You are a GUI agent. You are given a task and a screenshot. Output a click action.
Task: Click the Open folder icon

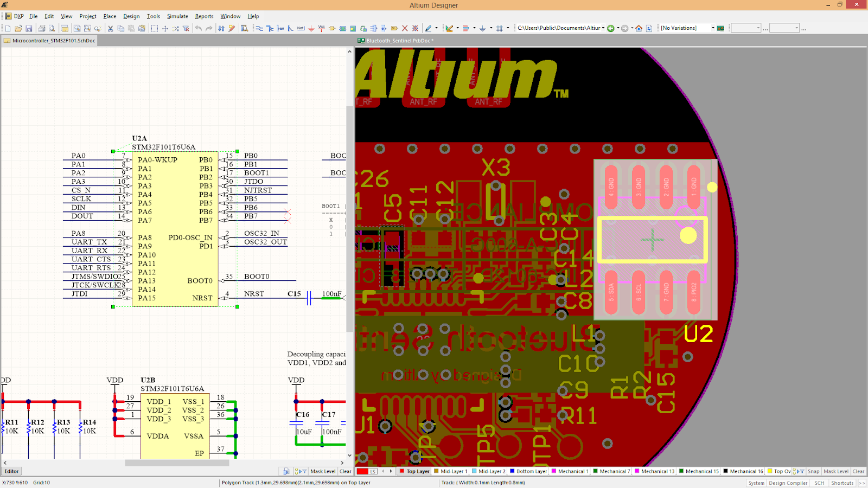[18, 28]
